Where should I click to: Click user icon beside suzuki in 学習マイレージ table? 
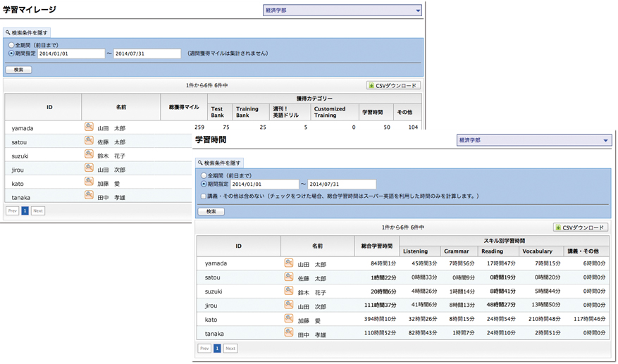click(x=89, y=154)
